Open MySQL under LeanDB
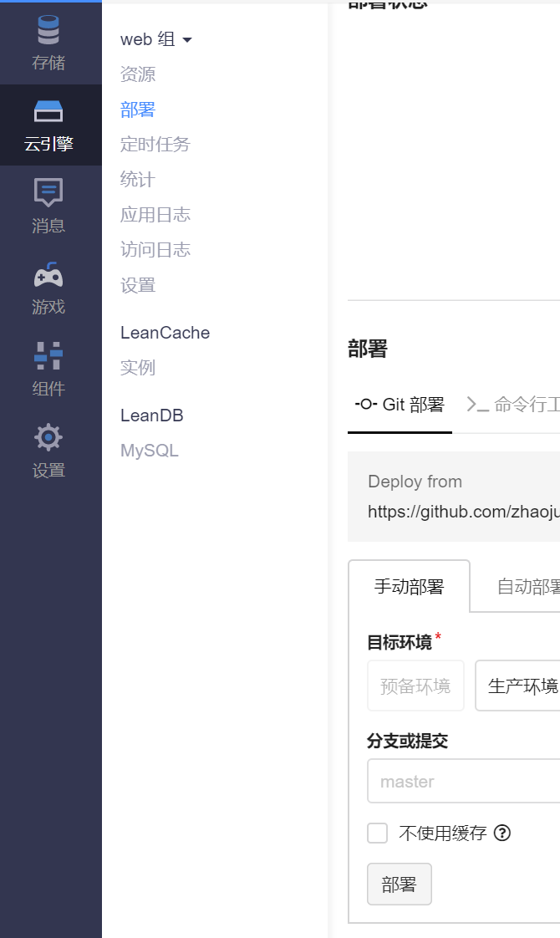This screenshot has width=560, height=938. (150, 451)
